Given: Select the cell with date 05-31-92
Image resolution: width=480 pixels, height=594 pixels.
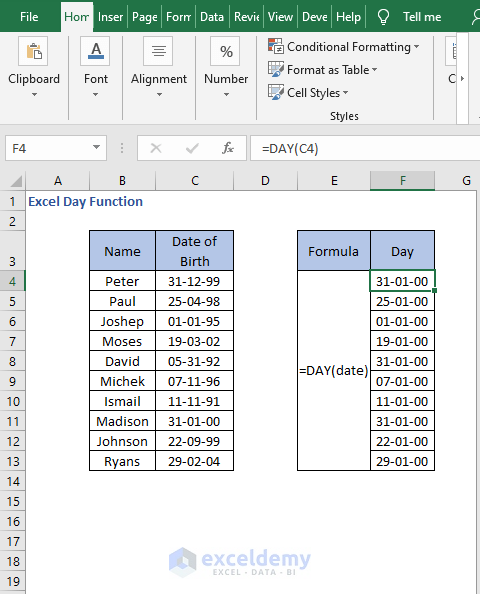Looking at the screenshot, I should pyautogui.click(x=195, y=361).
